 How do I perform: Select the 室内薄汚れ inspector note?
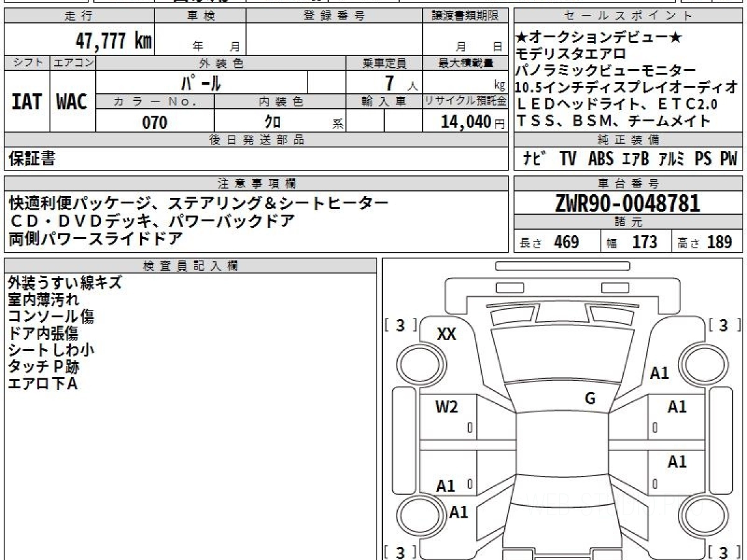[44, 300]
